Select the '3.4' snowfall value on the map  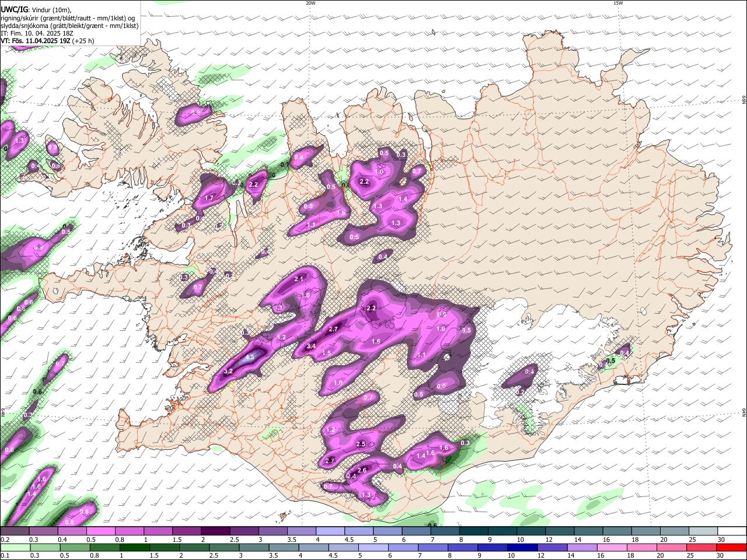(x=311, y=346)
